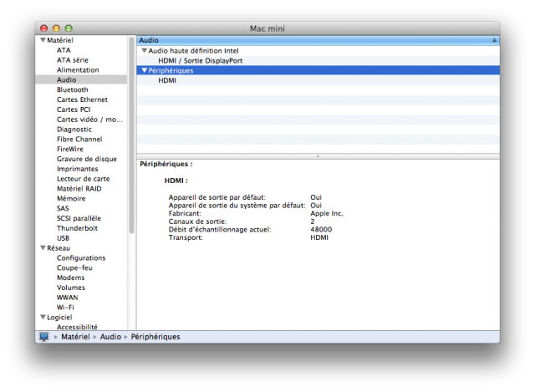
Task: Zoom the Mac mini window with green button
Action: point(69,28)
